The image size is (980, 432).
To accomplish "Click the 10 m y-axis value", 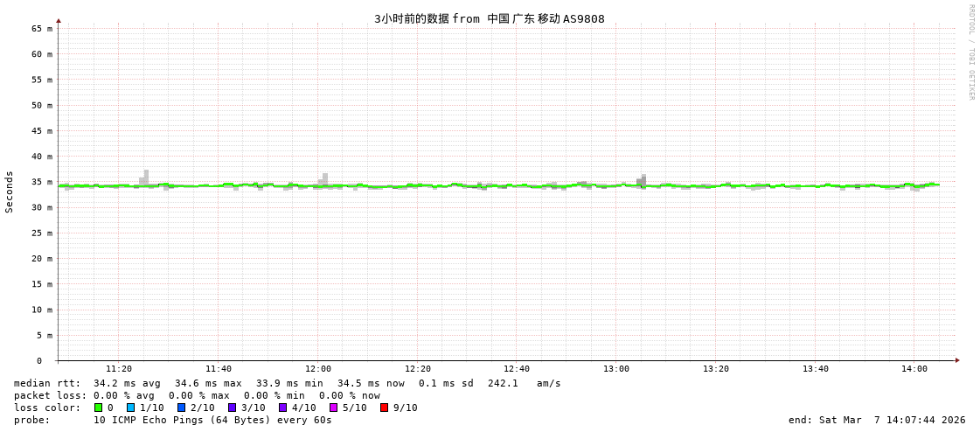I will coord(42,310).
